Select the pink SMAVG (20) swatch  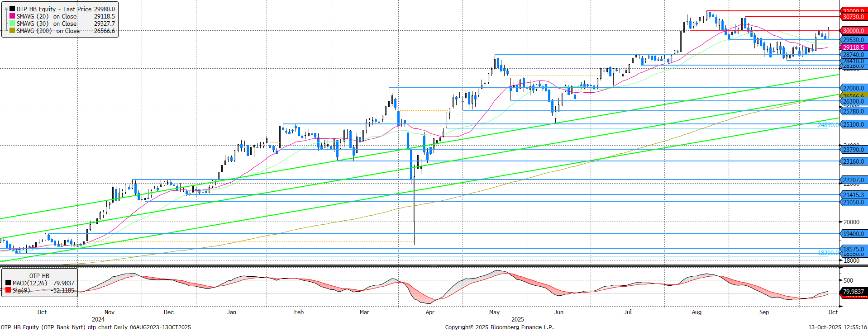click(x=12, y=16)
